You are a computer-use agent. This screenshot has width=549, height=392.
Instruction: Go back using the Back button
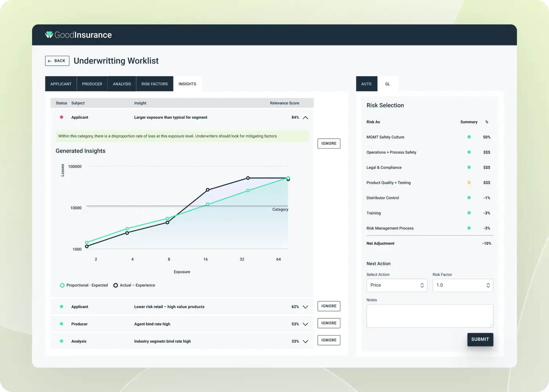[57, 61]
